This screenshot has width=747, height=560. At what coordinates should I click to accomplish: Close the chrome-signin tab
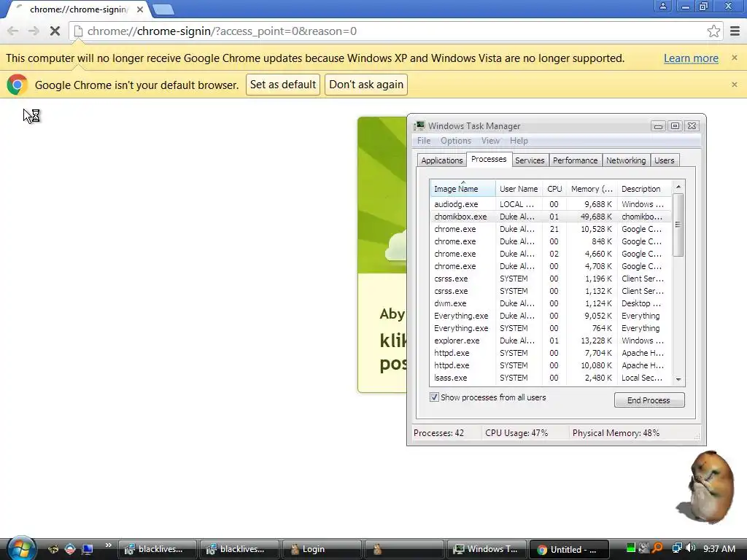(139, 9)
